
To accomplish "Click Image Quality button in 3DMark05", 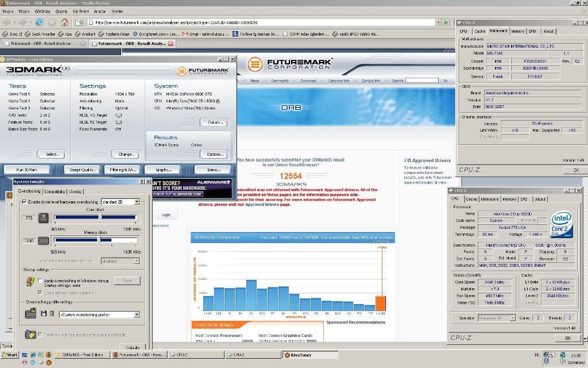I will (x=82, y=170).
